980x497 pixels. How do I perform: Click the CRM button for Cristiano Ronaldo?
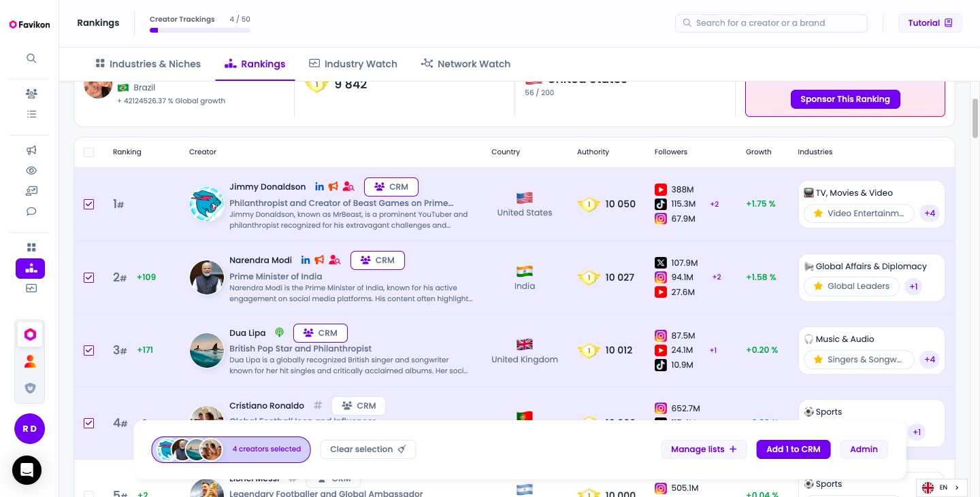[x=359, y=406]
